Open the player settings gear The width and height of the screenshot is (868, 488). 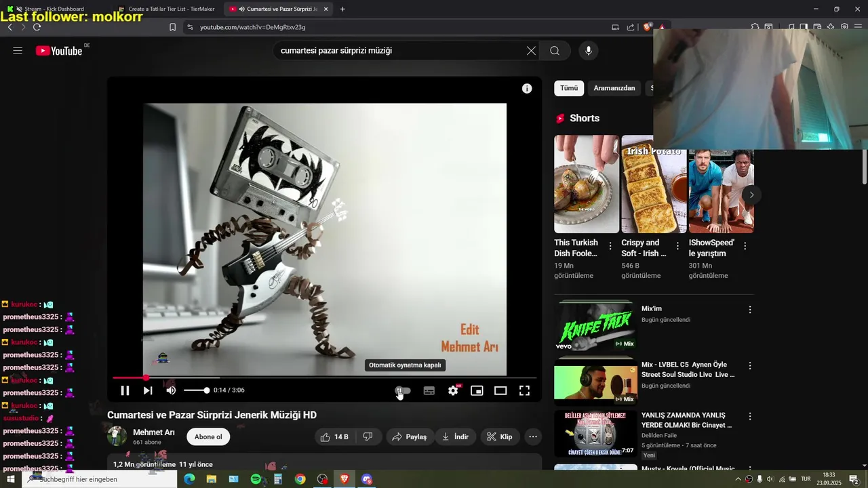(453, 390)
